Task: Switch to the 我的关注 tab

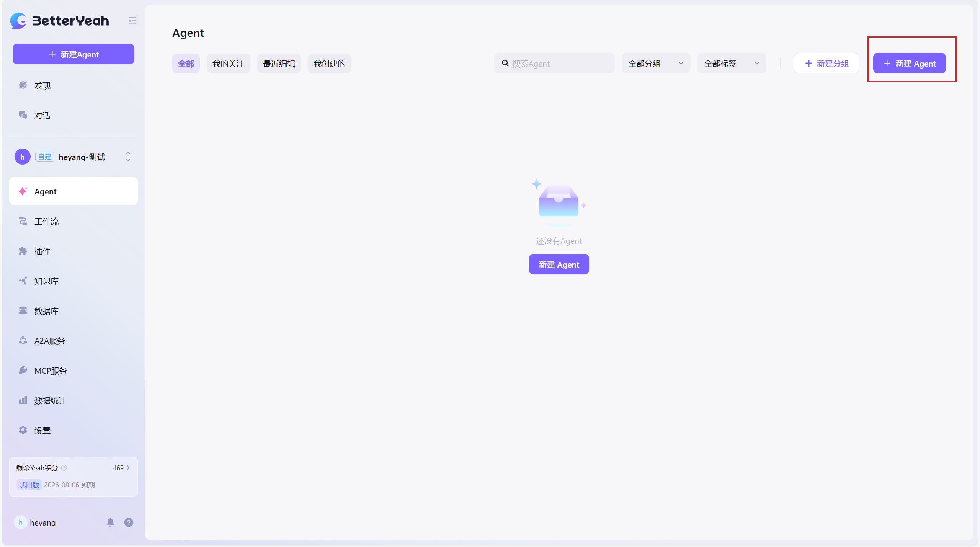Action: [228, 64]
